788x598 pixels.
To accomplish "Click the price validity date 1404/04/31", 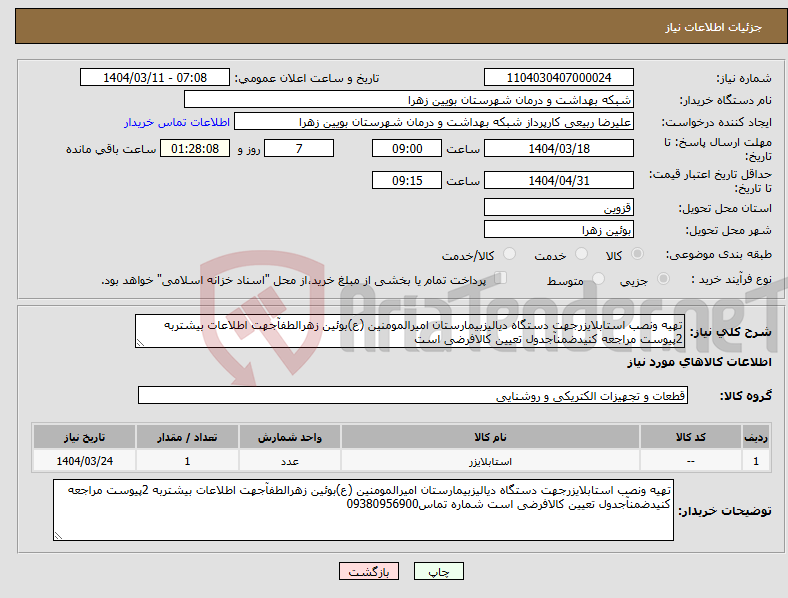I will (558, 180).
